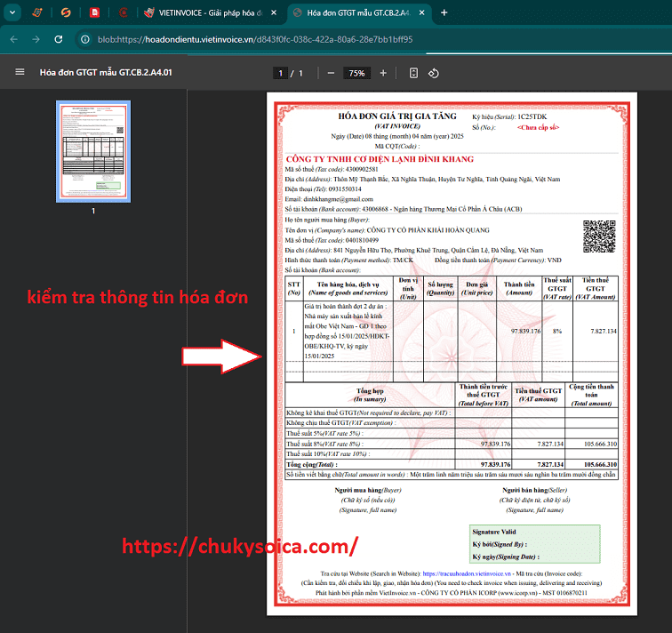Focus the blob URL address bar
The image size is (672, 633).
pos(255,39)
